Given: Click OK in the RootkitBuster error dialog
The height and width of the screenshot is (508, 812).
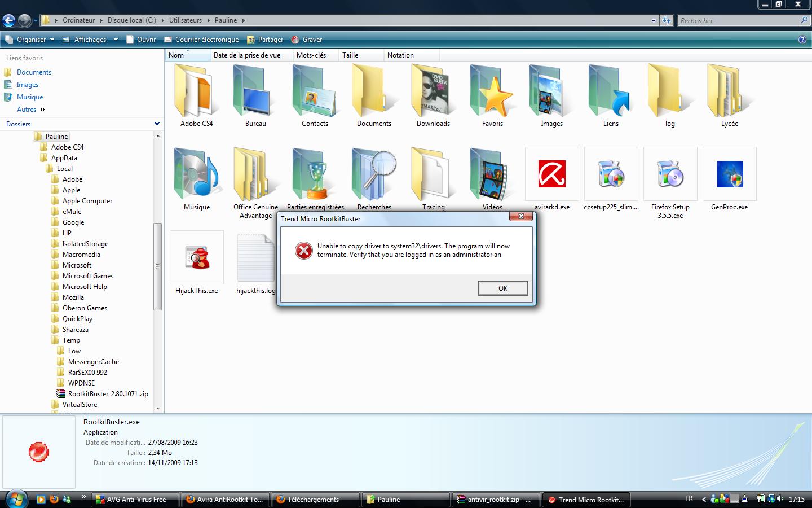Looking at the screenshot, I should point(503,288).
